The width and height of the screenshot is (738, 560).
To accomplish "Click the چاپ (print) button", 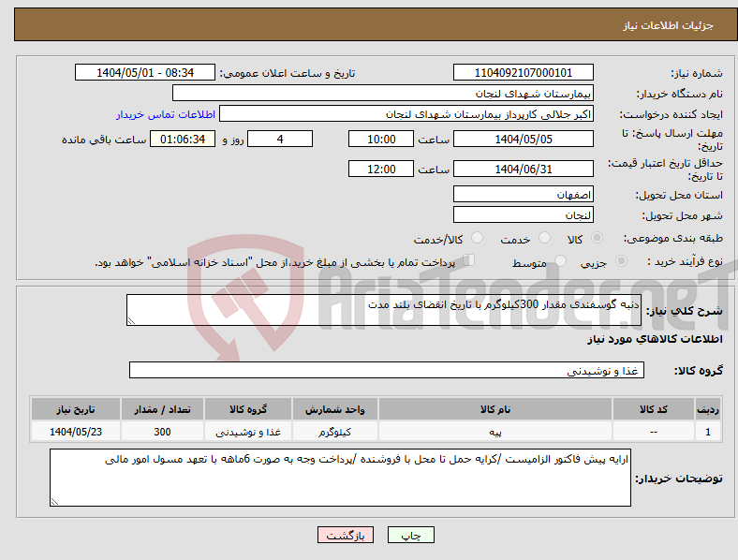I will (x=410, y=535).
